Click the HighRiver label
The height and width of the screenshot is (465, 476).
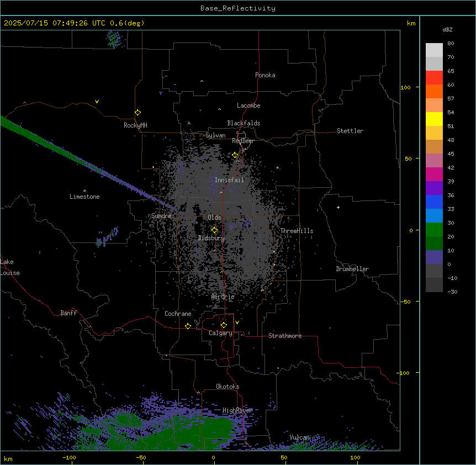[237, 410]
